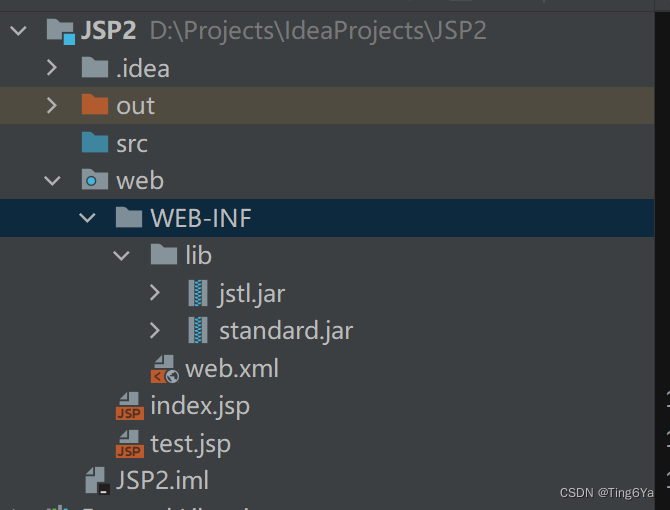Viewport: 670px width, 510px height.
Task: Collapse the web folder
Action: [x=52, y=181]
